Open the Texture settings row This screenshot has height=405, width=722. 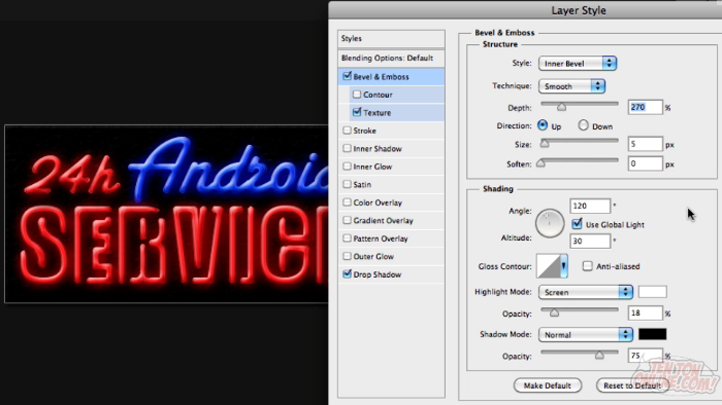pyautogui.click(x=396, y=112)
